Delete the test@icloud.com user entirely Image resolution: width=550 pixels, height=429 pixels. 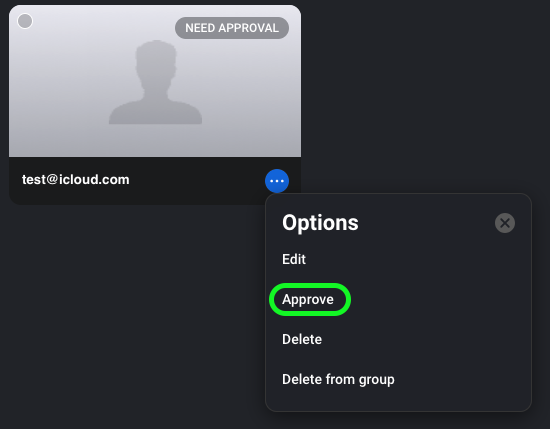coord(302,339)
